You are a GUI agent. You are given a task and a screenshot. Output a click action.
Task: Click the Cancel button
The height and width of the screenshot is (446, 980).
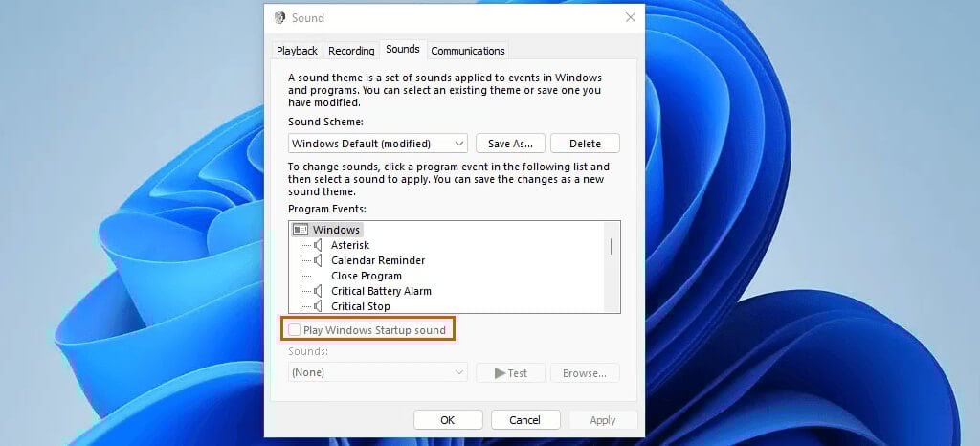(525, 420)
